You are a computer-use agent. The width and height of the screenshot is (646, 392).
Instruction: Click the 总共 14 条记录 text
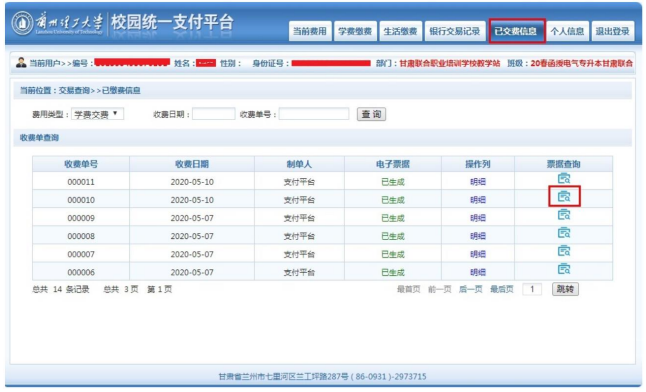tap(61, 289)
